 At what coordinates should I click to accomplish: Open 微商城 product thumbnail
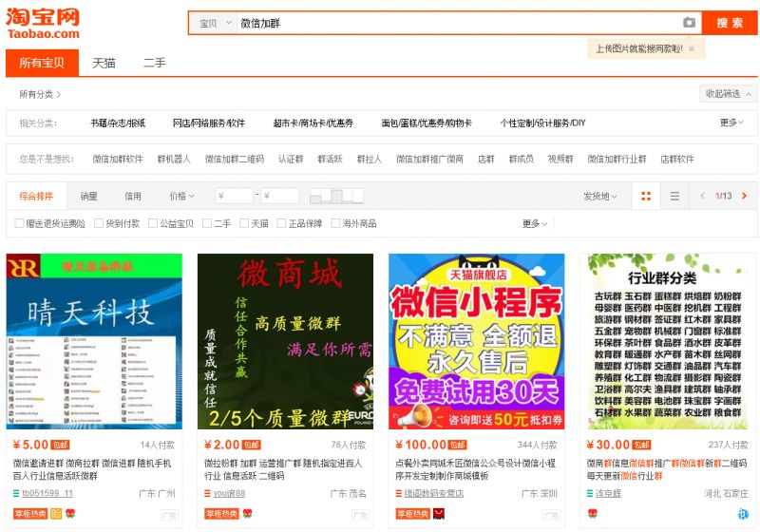tap(286, 341)
